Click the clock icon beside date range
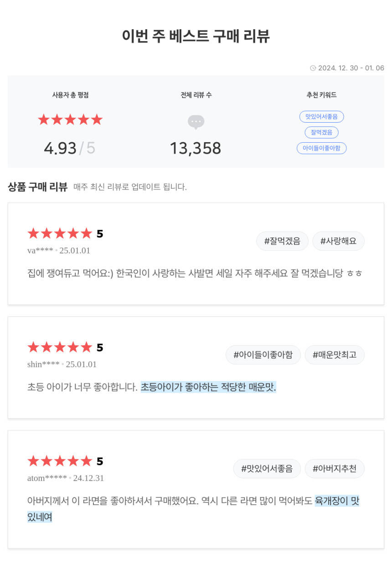Screen dimensions: 392x564 313,68
